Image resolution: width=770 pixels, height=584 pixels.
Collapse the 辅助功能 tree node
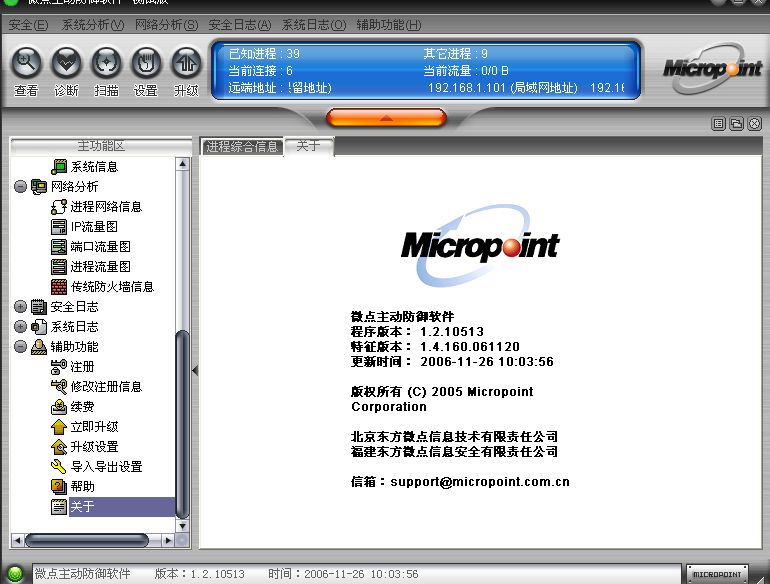coord(20,347)
